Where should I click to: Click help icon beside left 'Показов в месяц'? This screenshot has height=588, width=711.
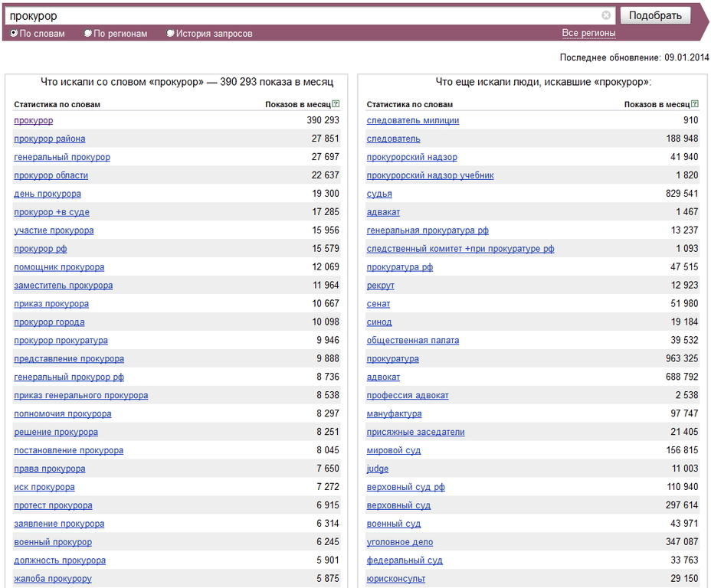tap(336, 104)
